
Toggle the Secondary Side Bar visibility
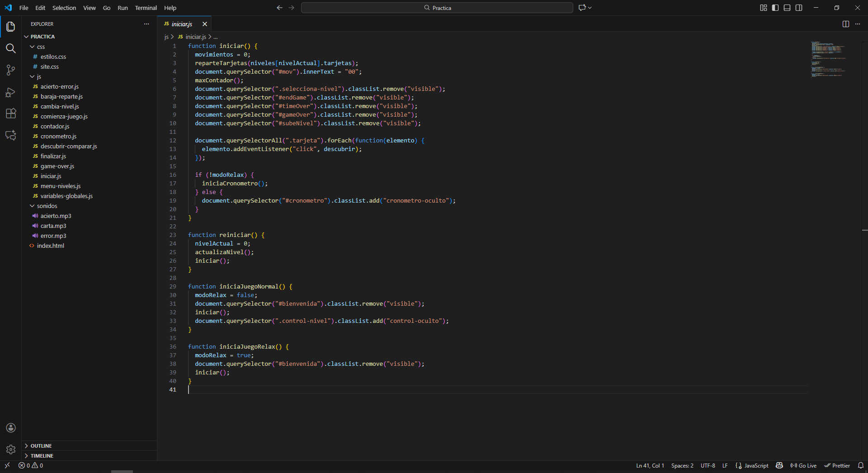click(x=799, y=8)
